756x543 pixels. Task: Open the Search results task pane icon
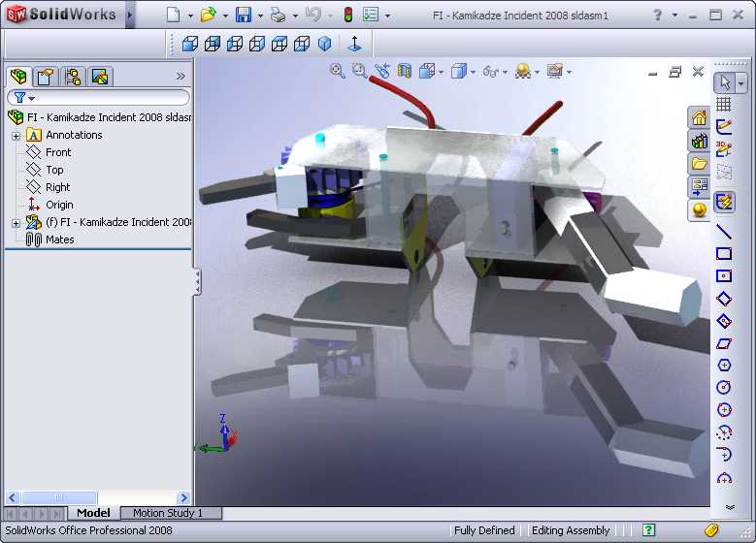coord(699,186)
